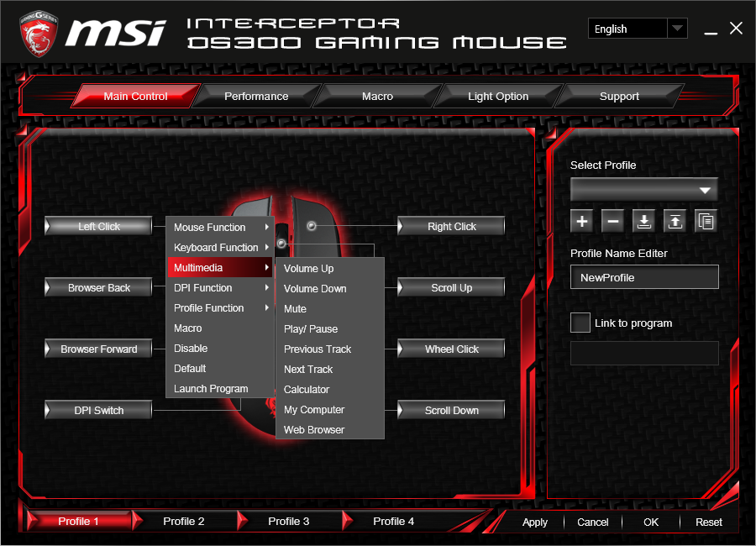Select Launch Program in the context menu
This screenshot has height=546, width=756.
point(220,389)
